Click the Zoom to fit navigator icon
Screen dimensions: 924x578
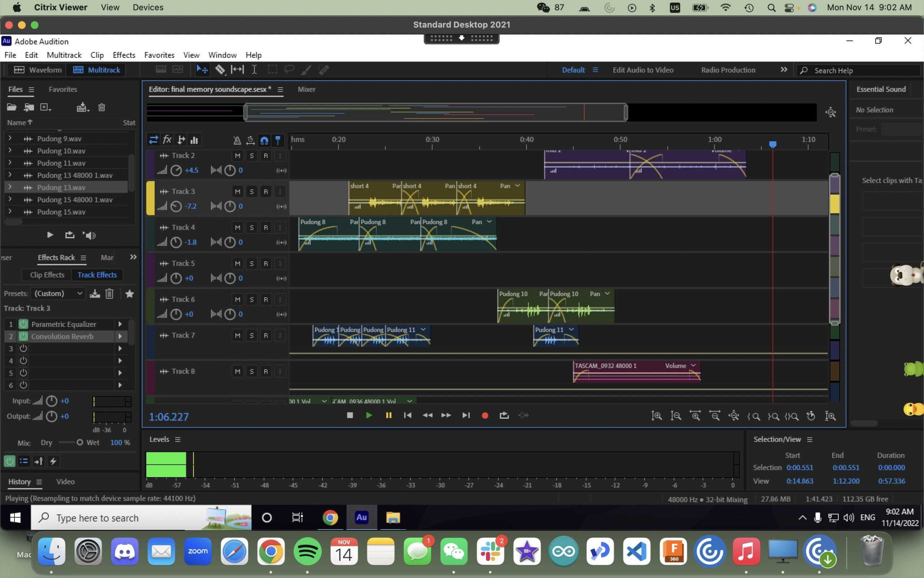coord(831,112)
